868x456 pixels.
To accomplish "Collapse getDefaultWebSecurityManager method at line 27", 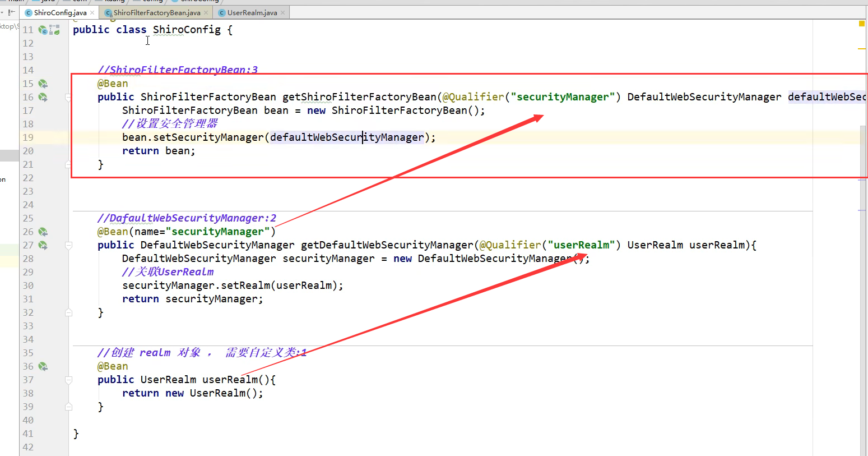I will coord(68,245).
